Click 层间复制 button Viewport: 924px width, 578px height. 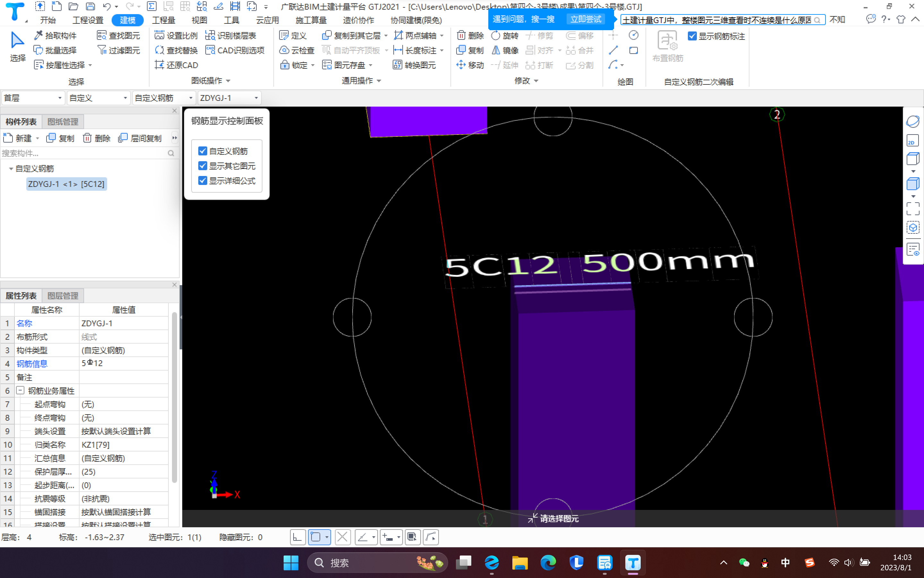140,138
